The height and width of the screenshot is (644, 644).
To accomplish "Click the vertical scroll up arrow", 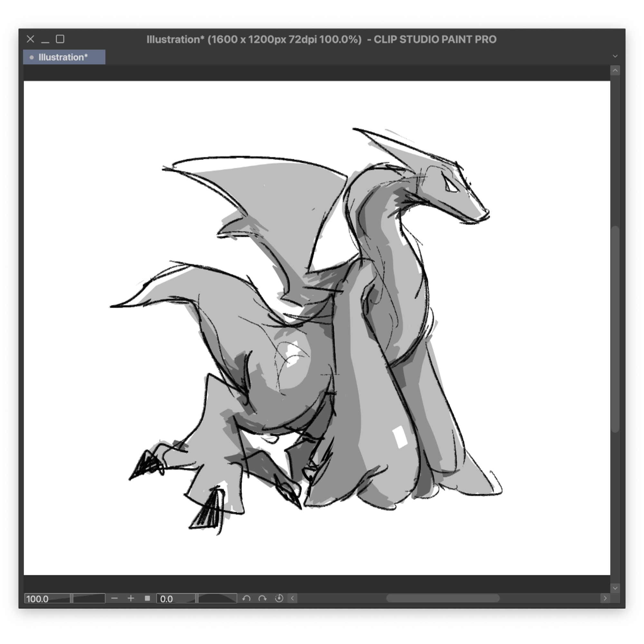I will pyautogui.click(x=615, y=70).
